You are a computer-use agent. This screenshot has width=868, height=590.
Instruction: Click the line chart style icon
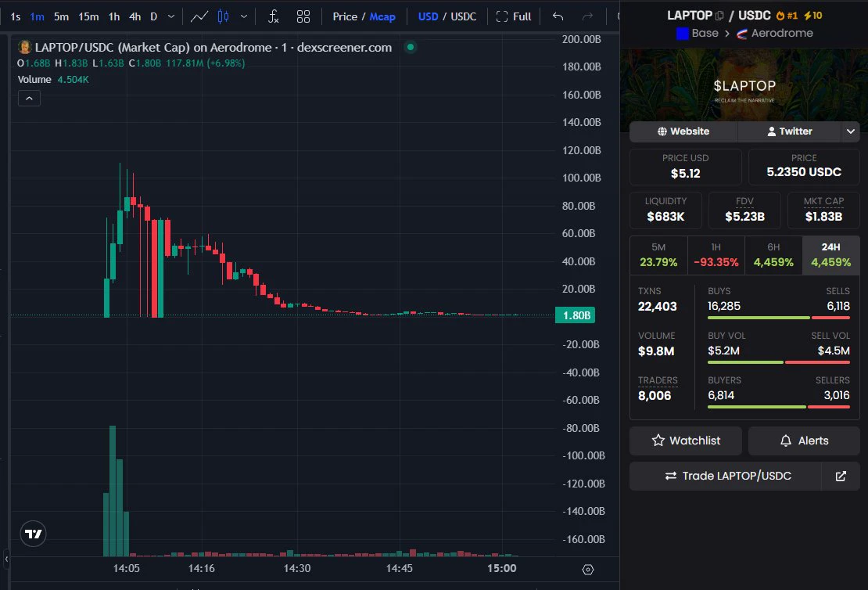tap(199, 16)
